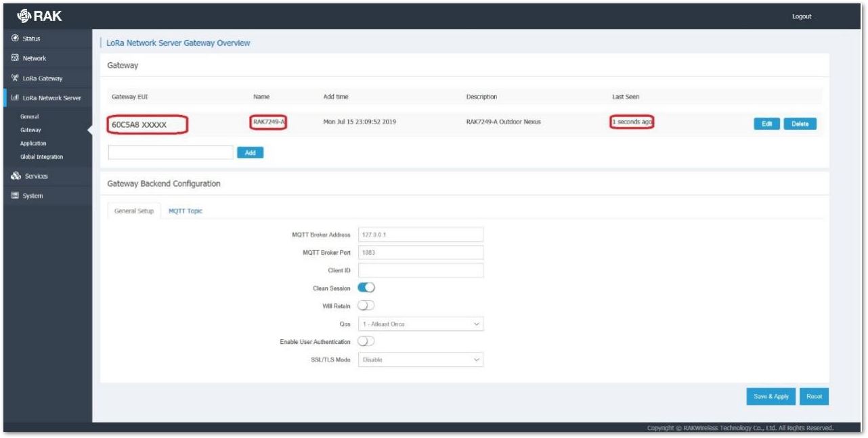The height and width of the screenshot is (438, 868).
Task: Open the Services section icon
Action: (15, 175)
